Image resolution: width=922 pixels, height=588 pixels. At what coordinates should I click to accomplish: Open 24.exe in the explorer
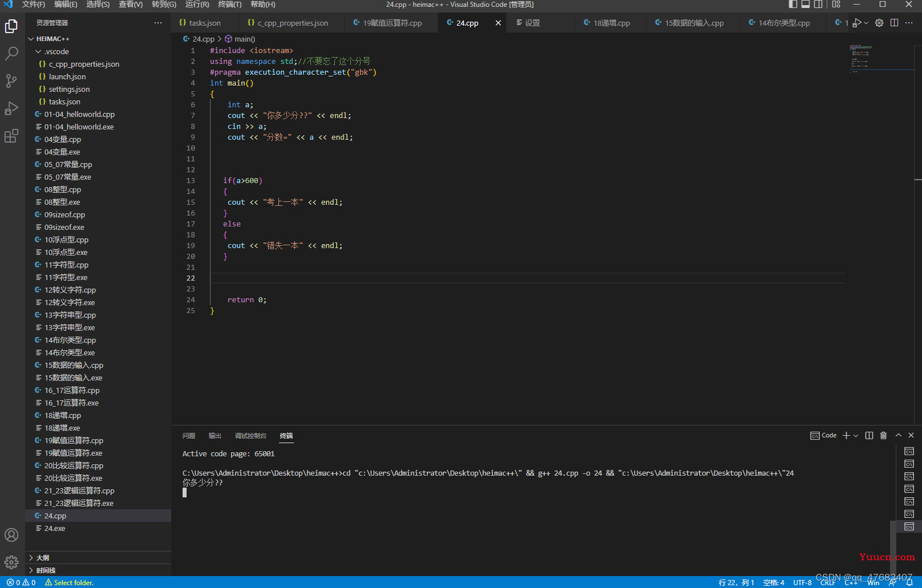pos(55,528)
